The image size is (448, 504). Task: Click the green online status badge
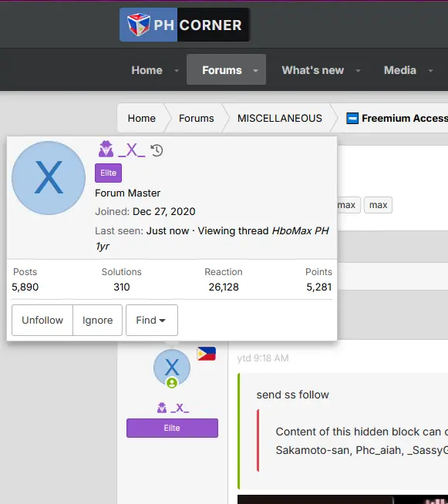coord(172,383)
